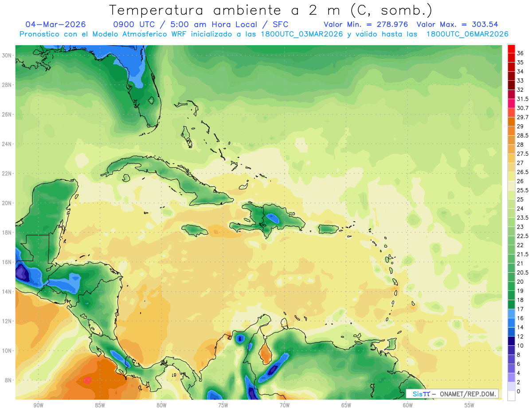Screen dimensions: 532x411
Task: Click the '28N' latitude label
Action: pyautogui.click(x=7, y=85)
